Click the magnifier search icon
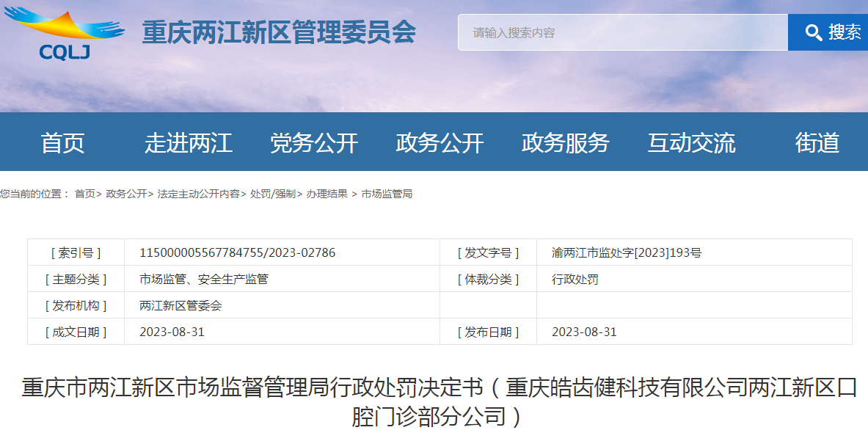The width and height of the screenshot is (868, 430). tap(813, 32)
